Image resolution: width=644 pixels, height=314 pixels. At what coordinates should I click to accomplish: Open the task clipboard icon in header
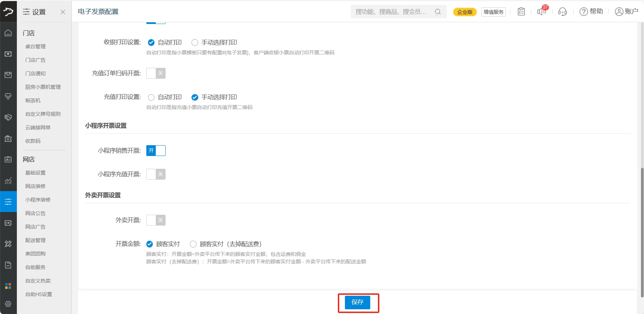pyautogui.click(x=521, y=12)
